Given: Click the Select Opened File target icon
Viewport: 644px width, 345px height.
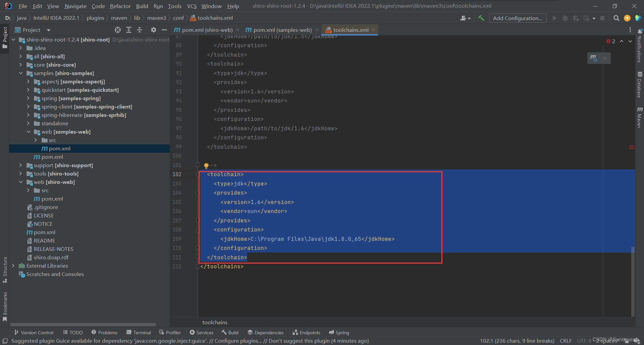Looking at the screenshot, I should 118,30.
